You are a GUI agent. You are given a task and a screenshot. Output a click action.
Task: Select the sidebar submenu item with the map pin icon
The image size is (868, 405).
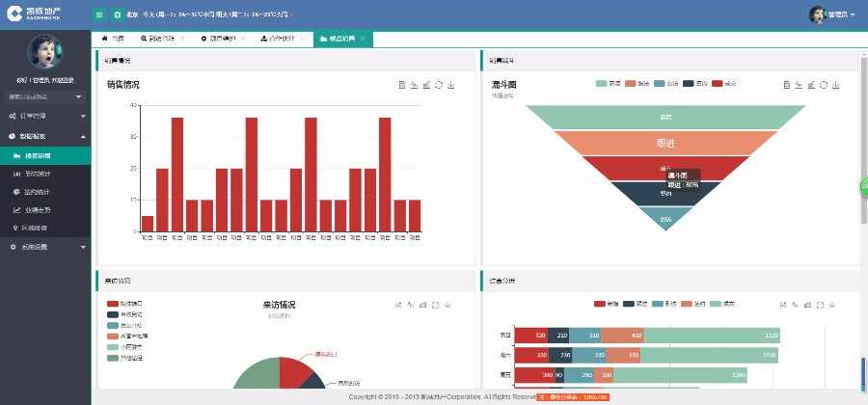45,228
